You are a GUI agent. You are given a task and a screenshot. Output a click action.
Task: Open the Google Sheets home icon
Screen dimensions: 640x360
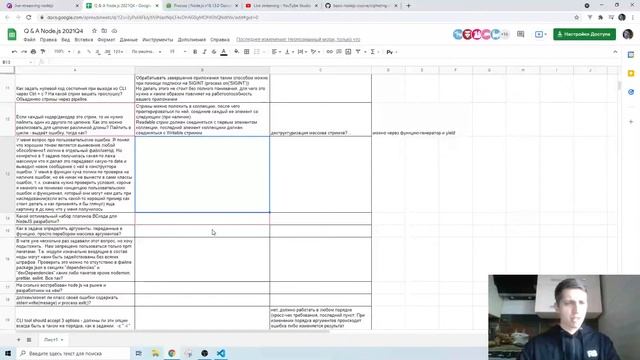[12, 34]
